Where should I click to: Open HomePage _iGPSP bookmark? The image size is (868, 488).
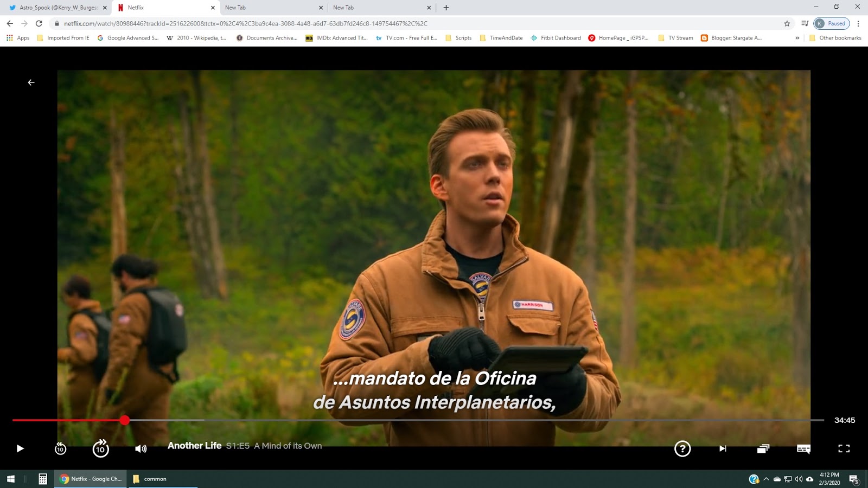pyautogui.click(x=618, y=38)
